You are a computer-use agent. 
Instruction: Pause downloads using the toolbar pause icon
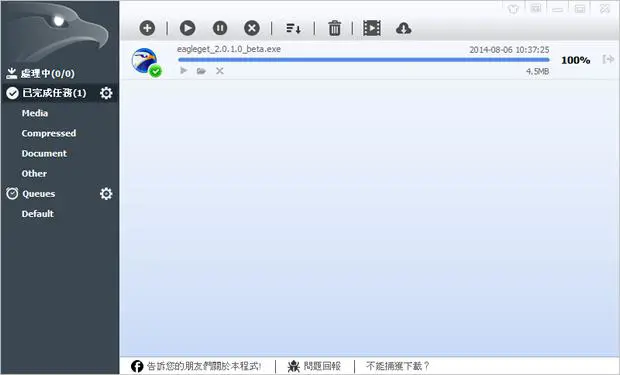click(220, 28)
